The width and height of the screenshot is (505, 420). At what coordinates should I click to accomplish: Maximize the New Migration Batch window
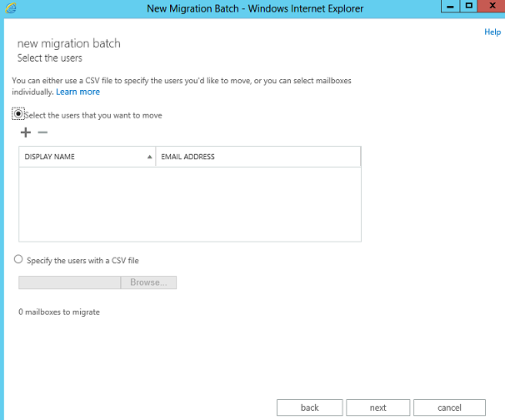[x=469, y=6]
